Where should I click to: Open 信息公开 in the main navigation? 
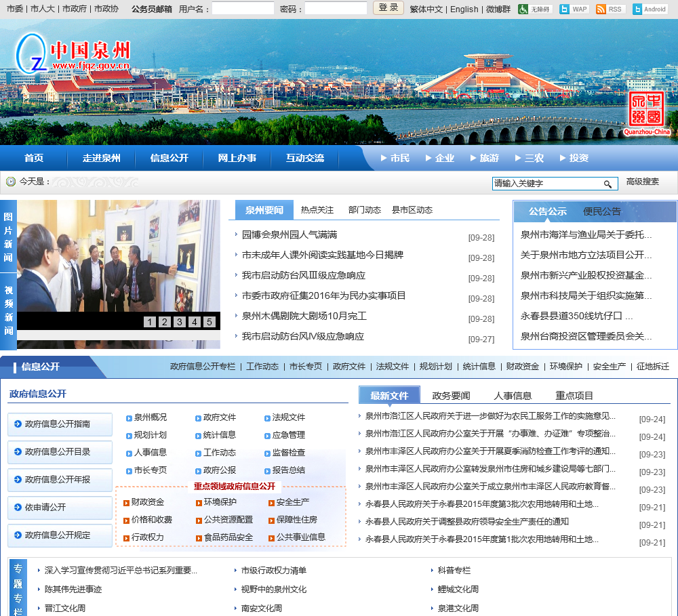[169, 158]
